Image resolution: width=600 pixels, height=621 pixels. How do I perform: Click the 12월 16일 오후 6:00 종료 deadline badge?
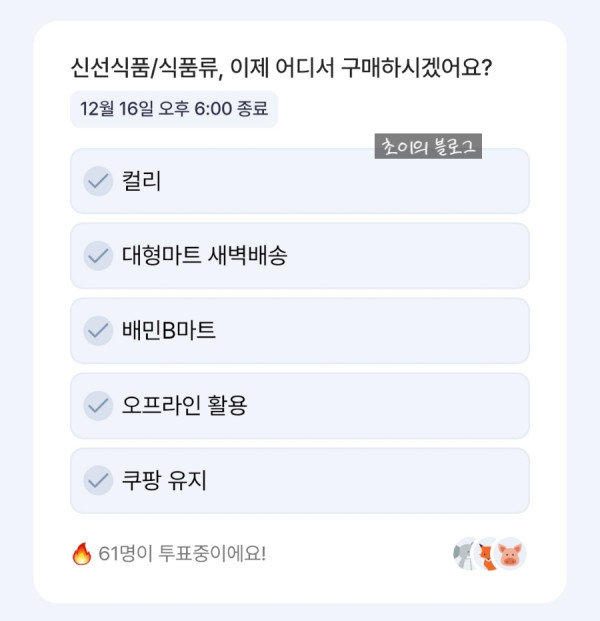click(174, 109)
